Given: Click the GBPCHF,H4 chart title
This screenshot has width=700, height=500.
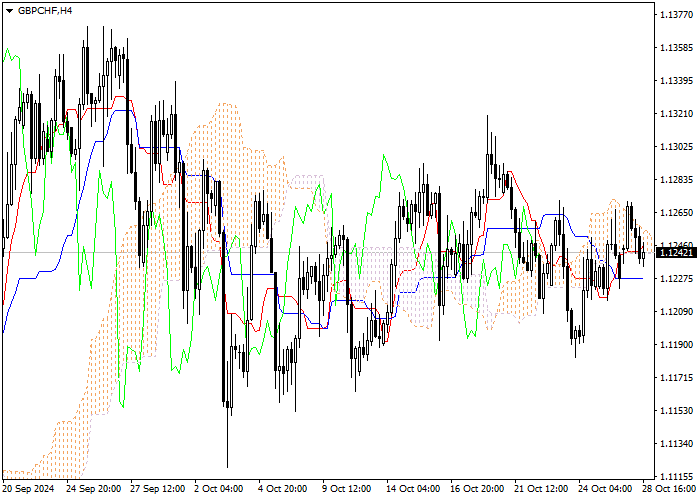Looking at the screenshot, I should (45, 11).
